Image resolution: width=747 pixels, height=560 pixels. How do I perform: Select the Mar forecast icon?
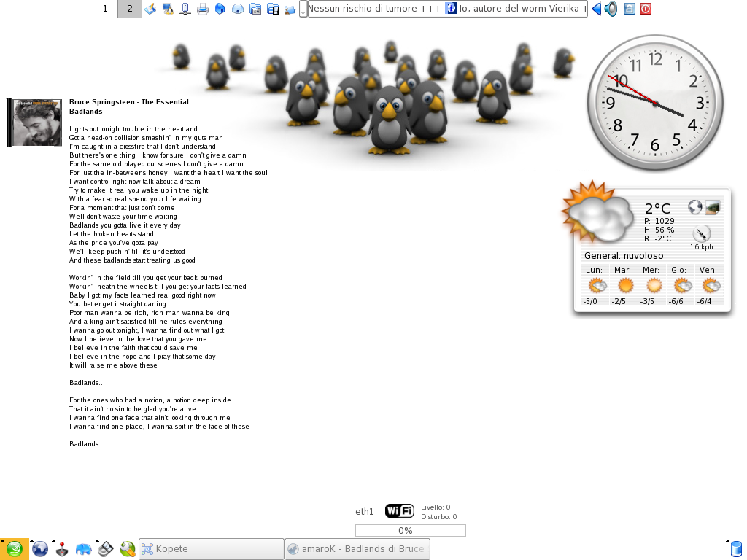625,286
